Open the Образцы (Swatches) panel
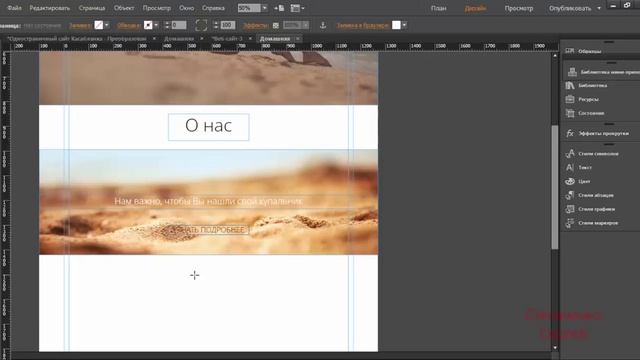This screenshot has width=640, height=360. [x=584, y=51]
